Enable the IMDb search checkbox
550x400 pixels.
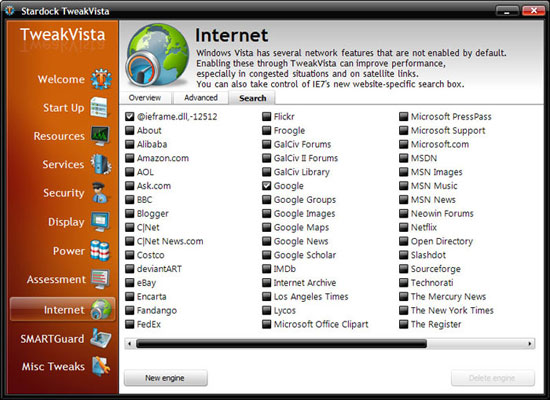[x=267, y=269]
